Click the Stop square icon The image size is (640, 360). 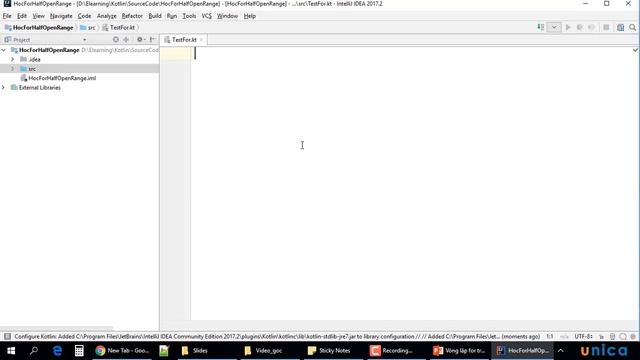(606, 27)
